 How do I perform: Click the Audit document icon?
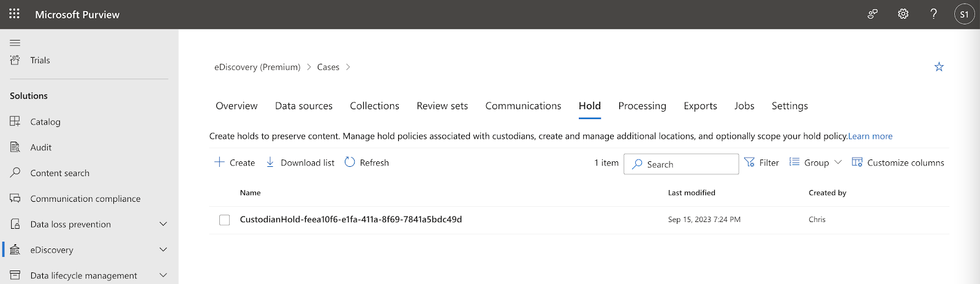click(x=15, y=147)
